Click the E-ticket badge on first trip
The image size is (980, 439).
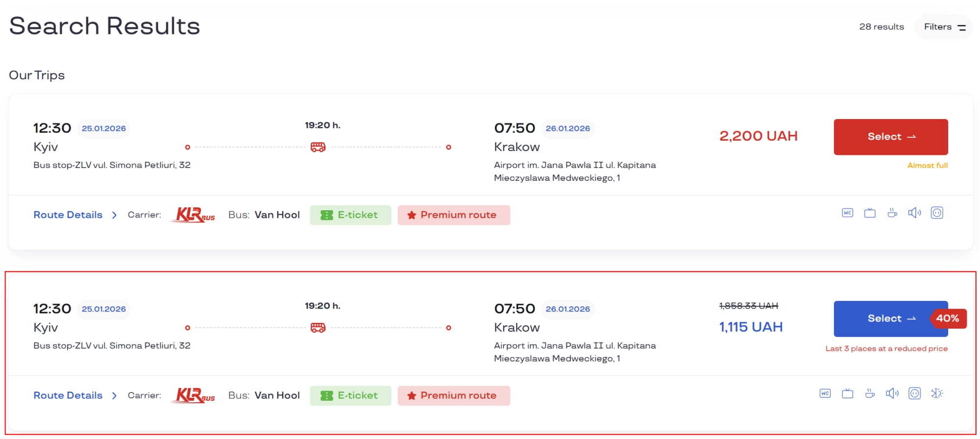click(x=350, y=215)
